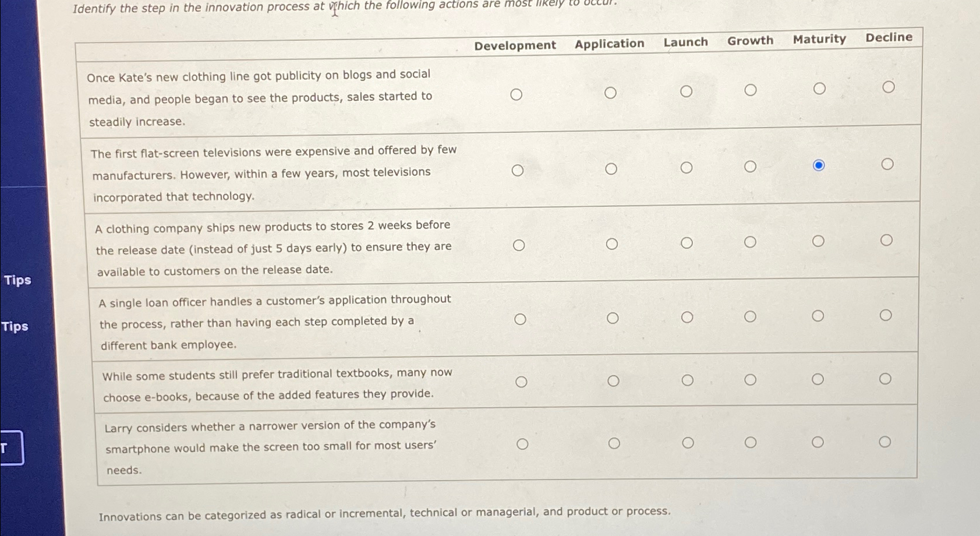
Task: Open the upper Tips link in the sidebar
Action: (x=17, y=281)
